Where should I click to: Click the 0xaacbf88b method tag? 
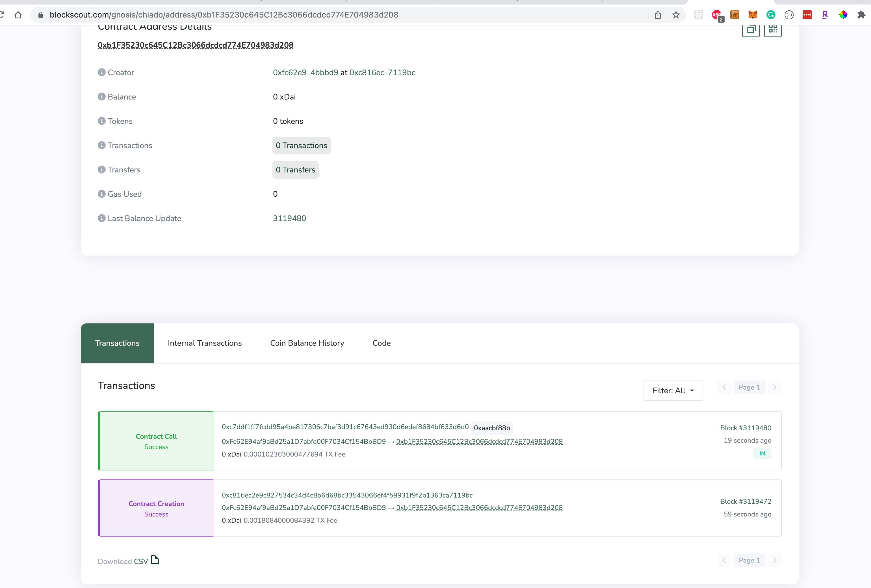[x=492, y=428]
